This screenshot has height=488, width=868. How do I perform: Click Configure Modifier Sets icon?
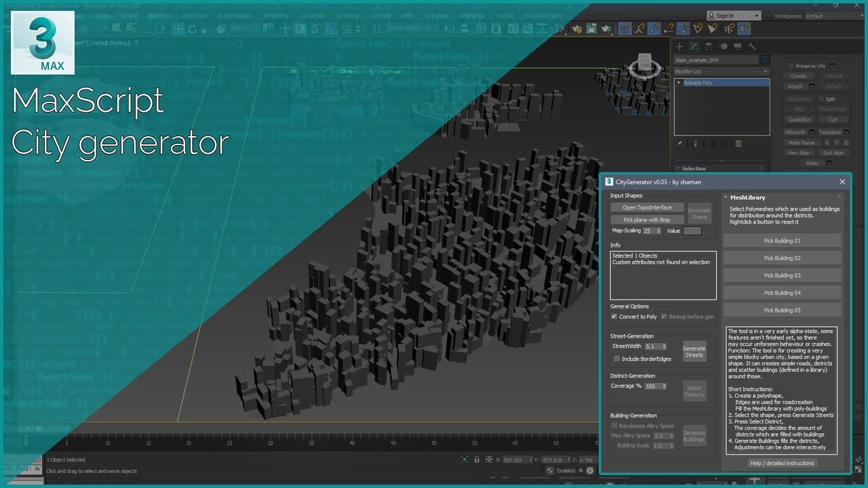click(x=738, y=144)
